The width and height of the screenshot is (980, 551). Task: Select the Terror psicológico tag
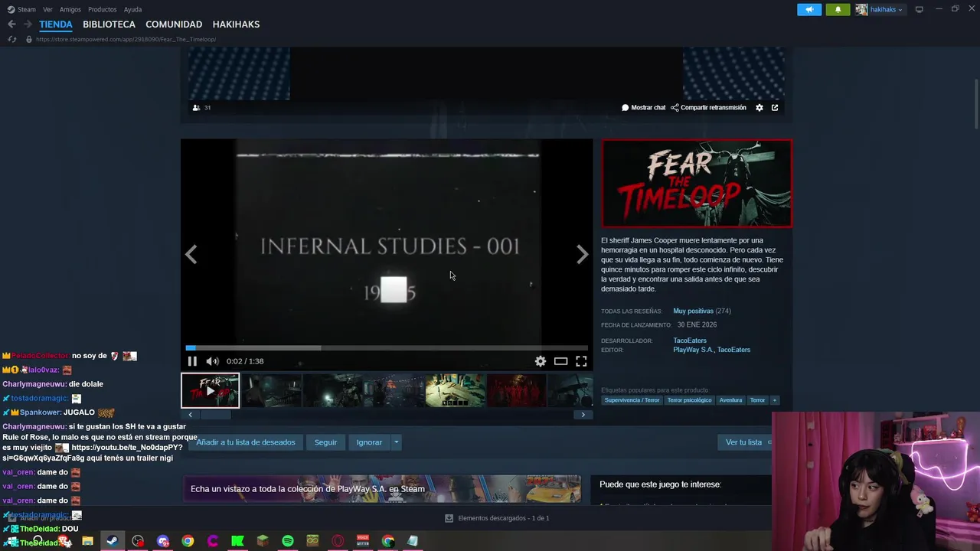click(x=689, y=400)
